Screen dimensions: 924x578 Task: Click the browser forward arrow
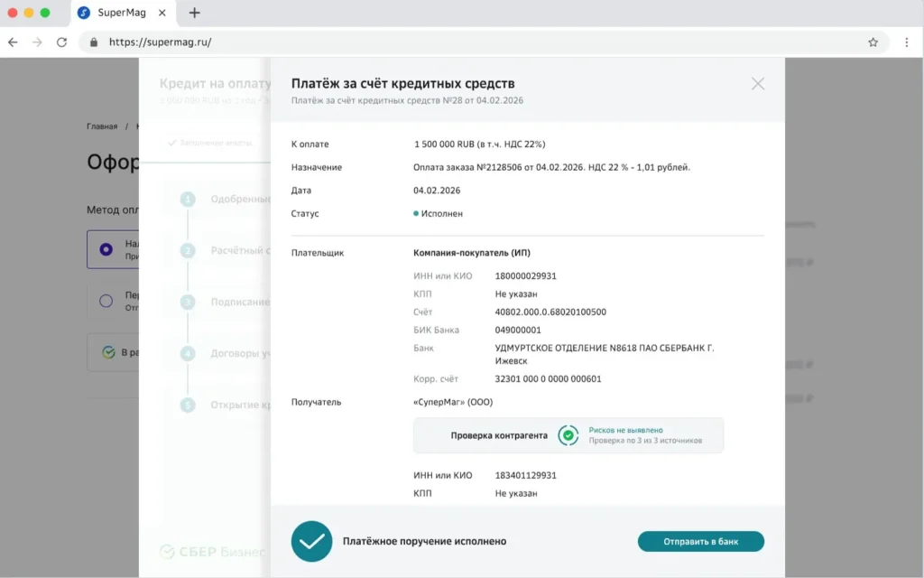point(37,42)
